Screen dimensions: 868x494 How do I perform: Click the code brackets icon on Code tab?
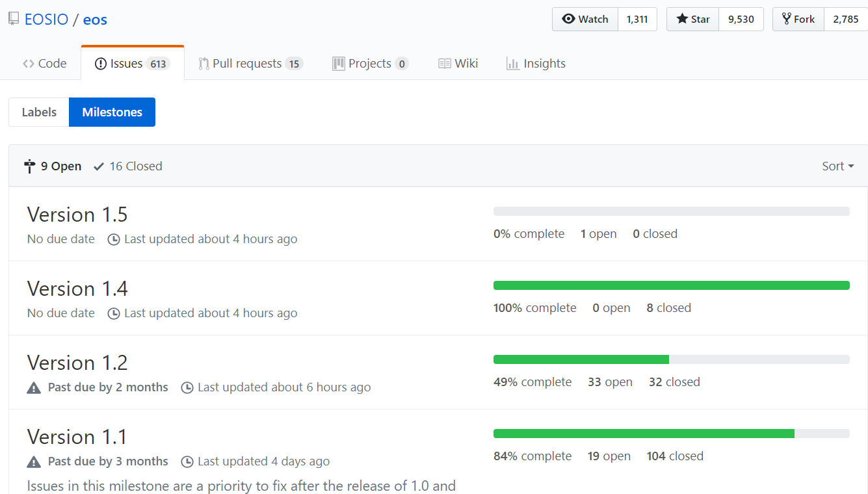pyautogui.click(x=29, y=64)
